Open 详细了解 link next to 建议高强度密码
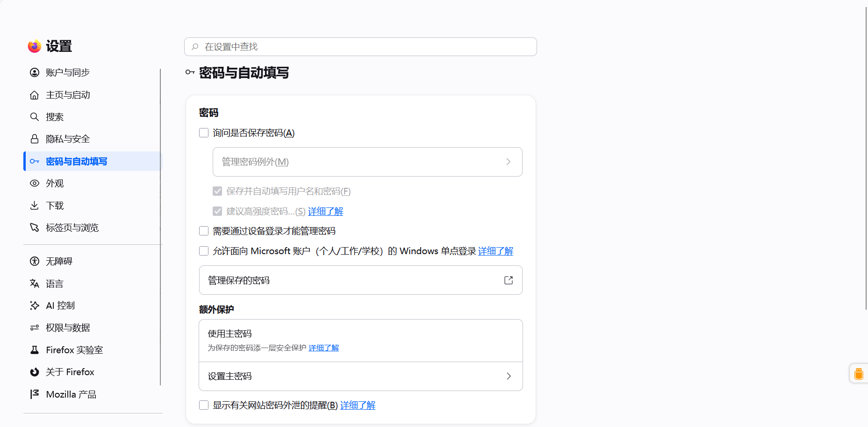Image resolution: width=868 pixels, height=427 pixels. [325, 211]
